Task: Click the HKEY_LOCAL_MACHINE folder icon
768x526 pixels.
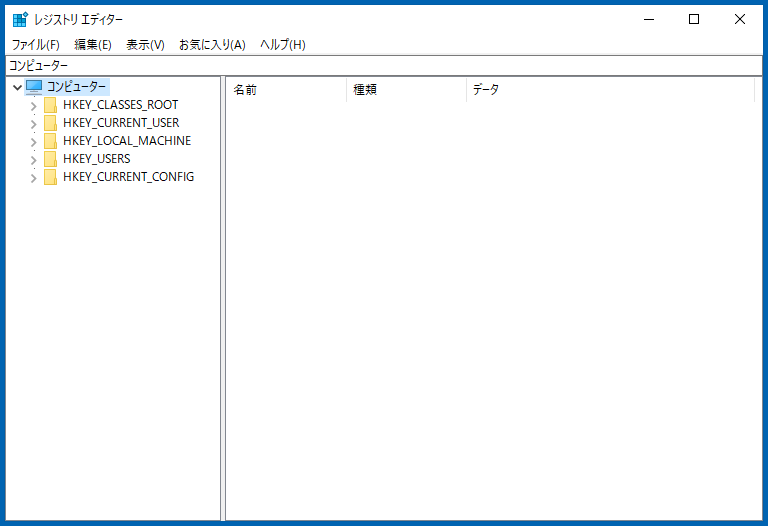Action: [51, 141]
